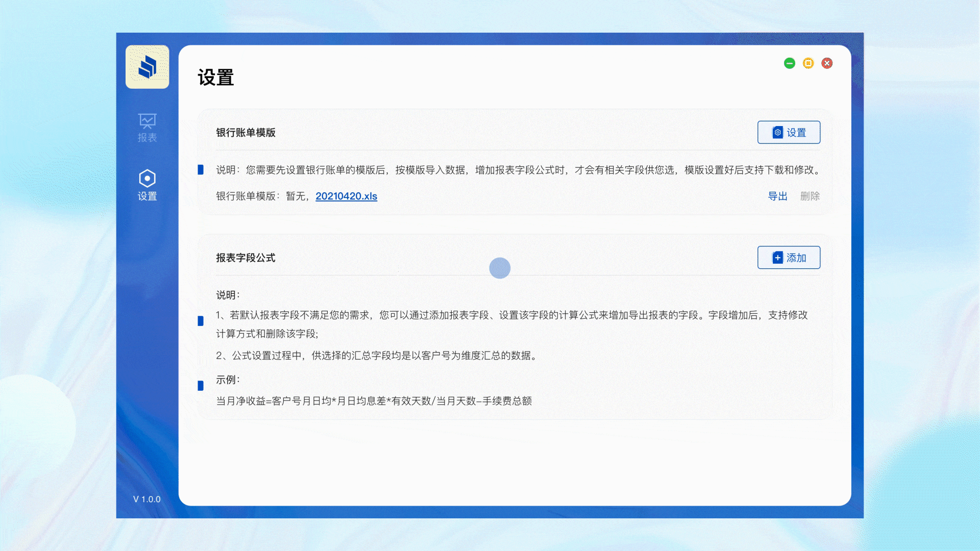Image resolution: width=980 pixels, height=551 pixels.
Task: Close the window with red button
Action: pyautogui.click(x=827, y=63)
